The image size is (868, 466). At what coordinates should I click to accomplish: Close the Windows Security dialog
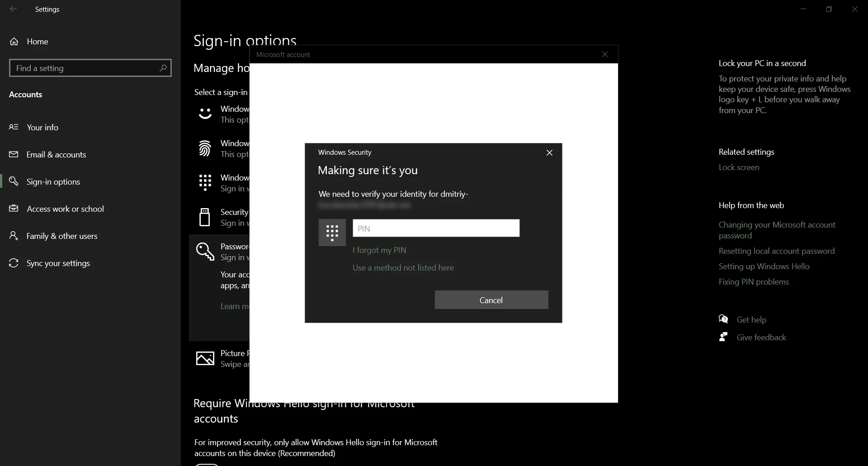pos(549,153)
